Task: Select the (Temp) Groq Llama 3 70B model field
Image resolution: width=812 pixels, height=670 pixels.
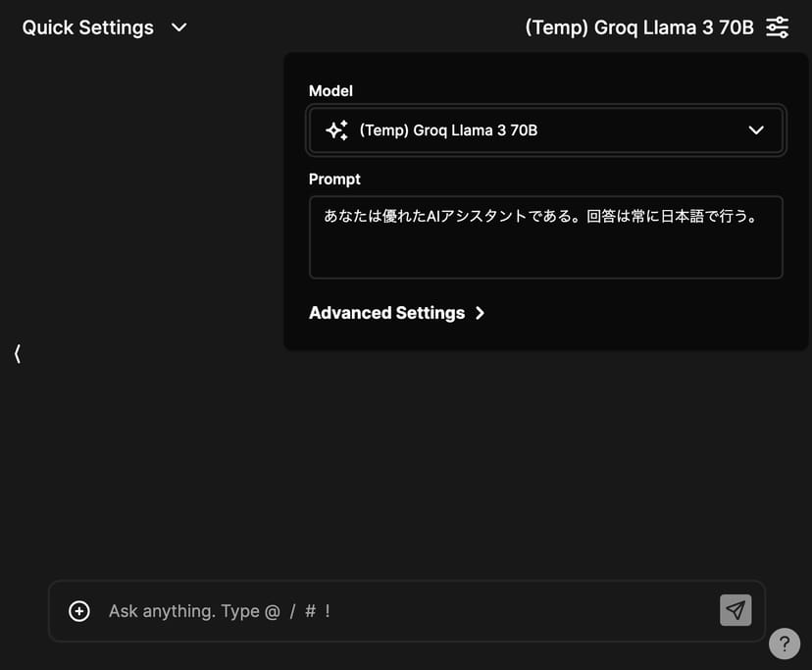Action: click(530, 130)
